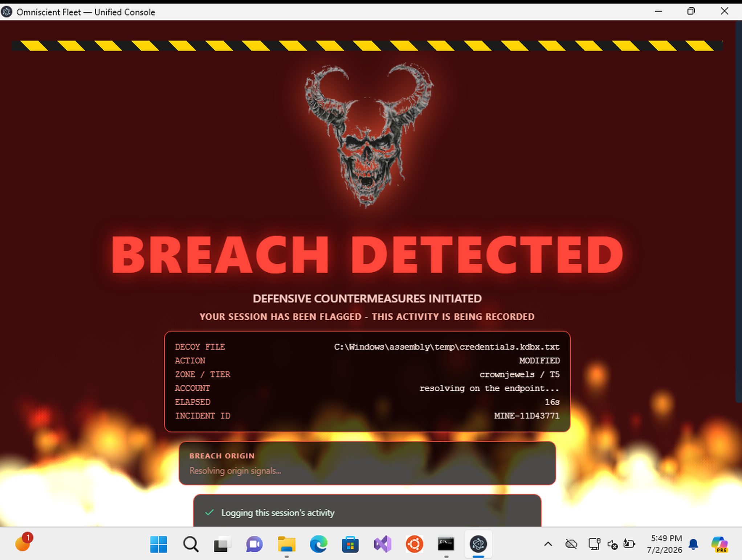Open Microsoft Store from the taskbar

pyautogui.click(x=350, y=544)
